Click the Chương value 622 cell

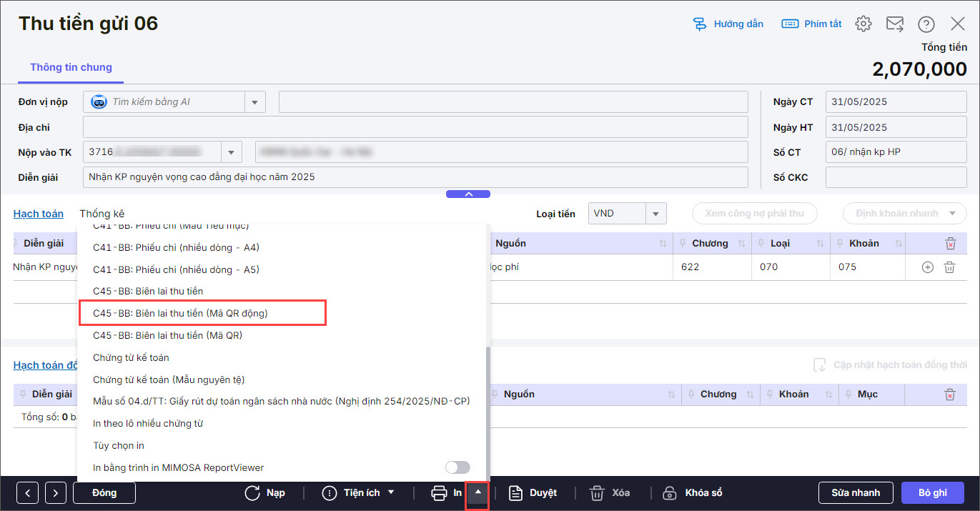712,267
